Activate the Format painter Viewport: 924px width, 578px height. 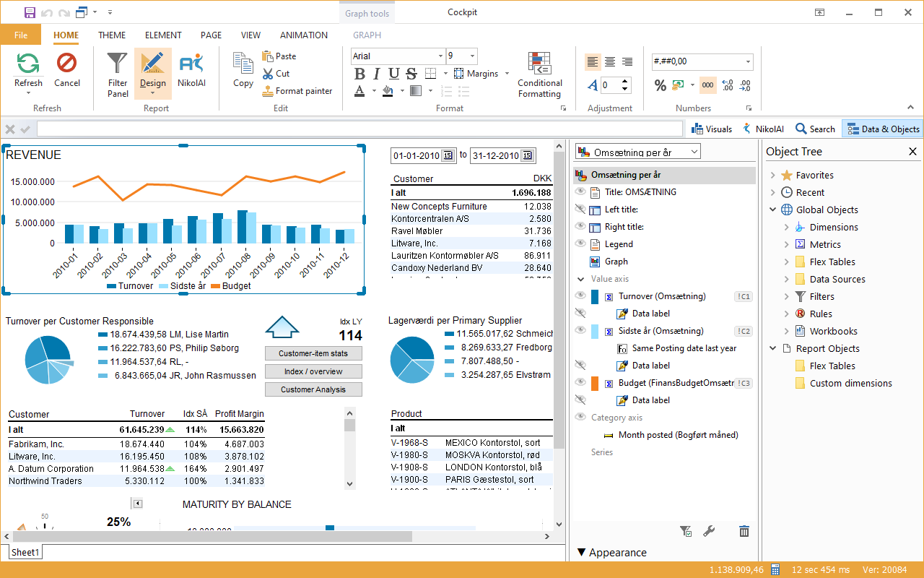[x=297, y=91]
